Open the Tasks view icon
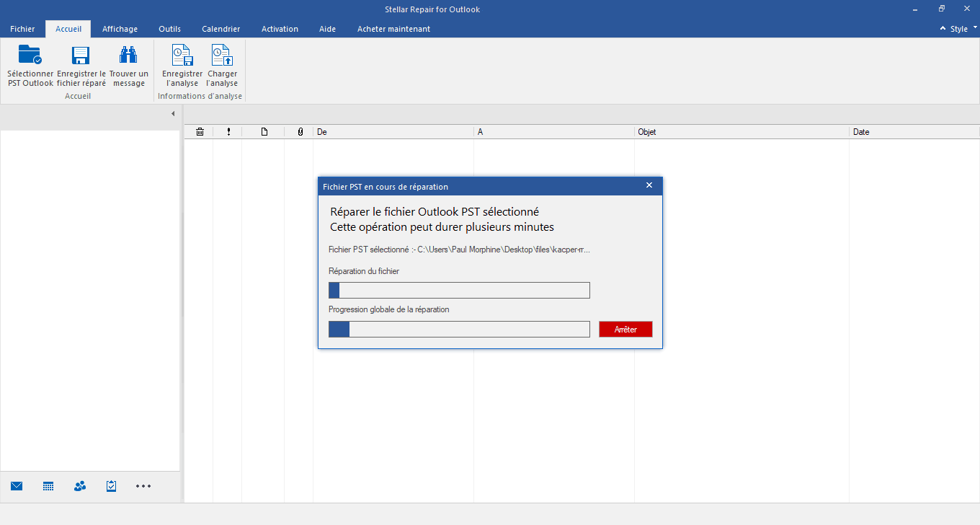 tap(111, 486)
